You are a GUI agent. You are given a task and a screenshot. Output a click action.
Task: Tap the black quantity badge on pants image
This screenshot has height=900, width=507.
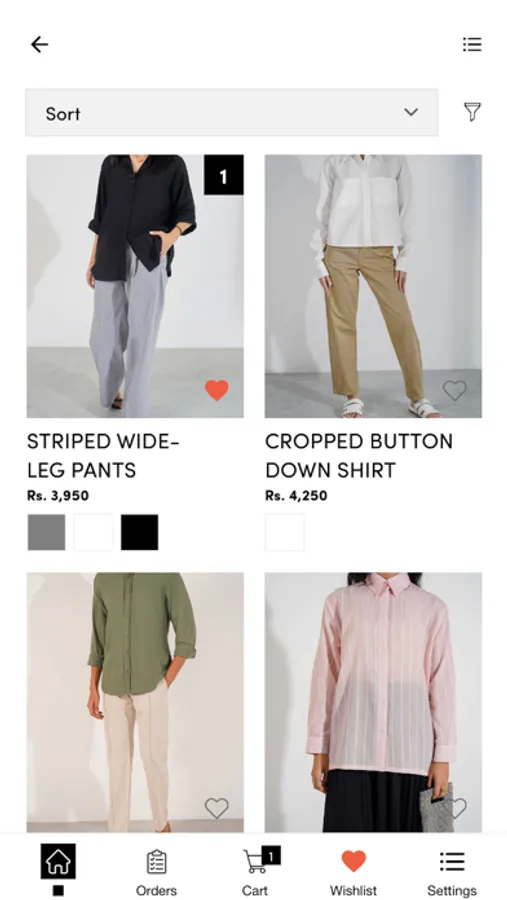(x=223, y=175)
